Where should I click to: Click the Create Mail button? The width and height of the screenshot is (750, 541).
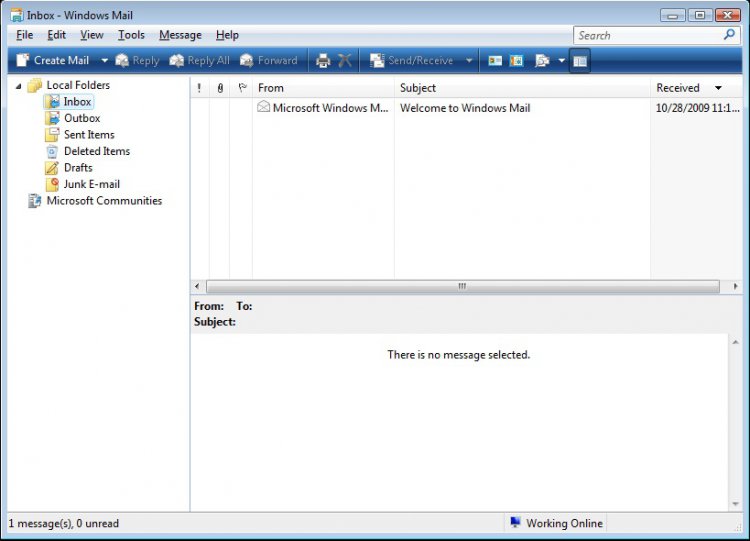coord(53,60)
